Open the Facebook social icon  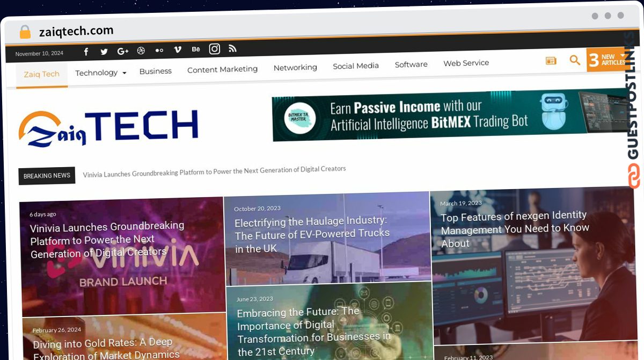click(x=86, y=52)
